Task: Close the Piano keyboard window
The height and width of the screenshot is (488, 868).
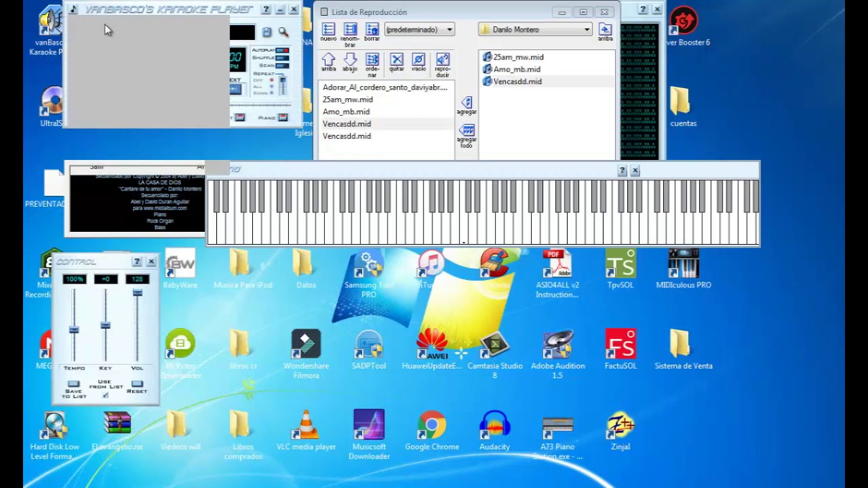Action: (x=635, y=171)
